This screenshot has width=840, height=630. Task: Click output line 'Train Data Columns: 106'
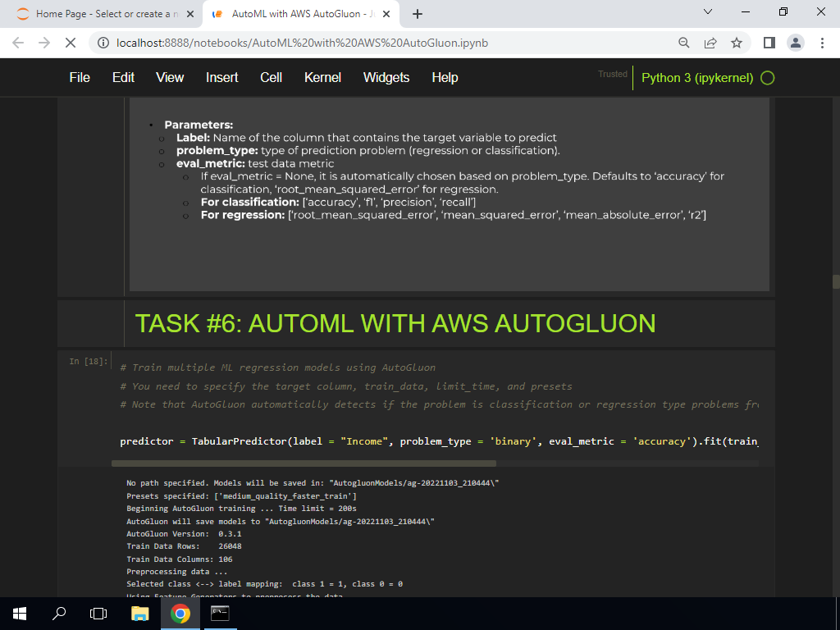point(180,559)
